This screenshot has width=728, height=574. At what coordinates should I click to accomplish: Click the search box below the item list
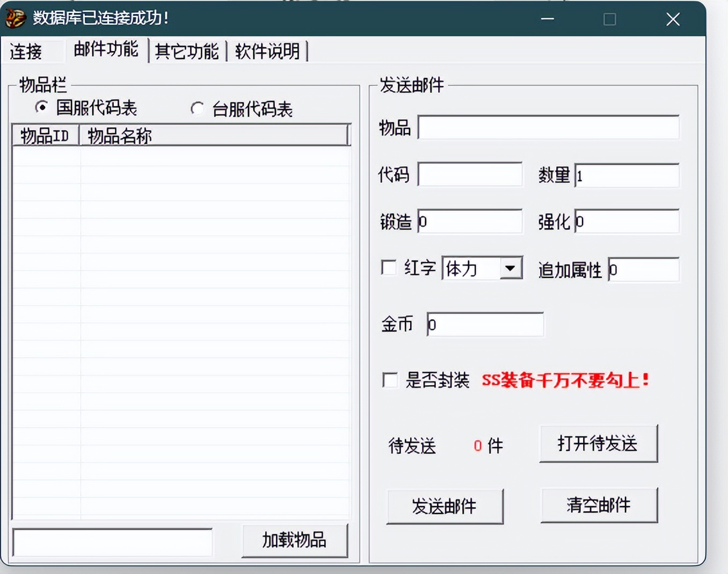(x=112, y=543)
